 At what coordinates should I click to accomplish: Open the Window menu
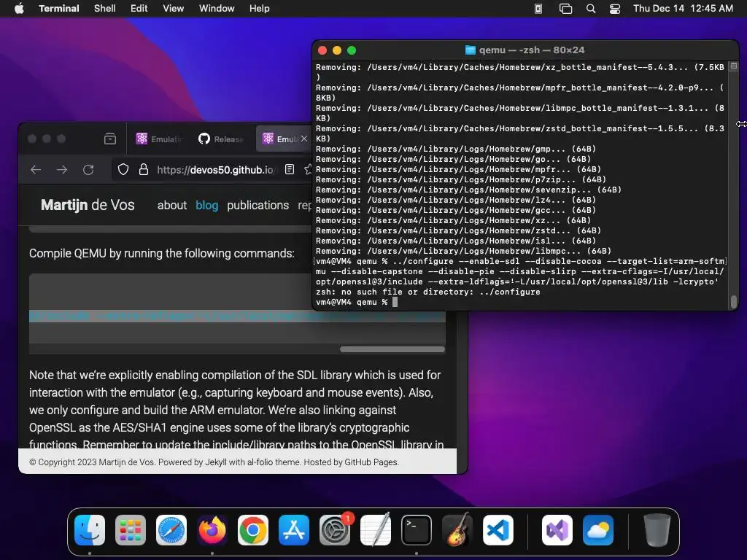(217, 8)
